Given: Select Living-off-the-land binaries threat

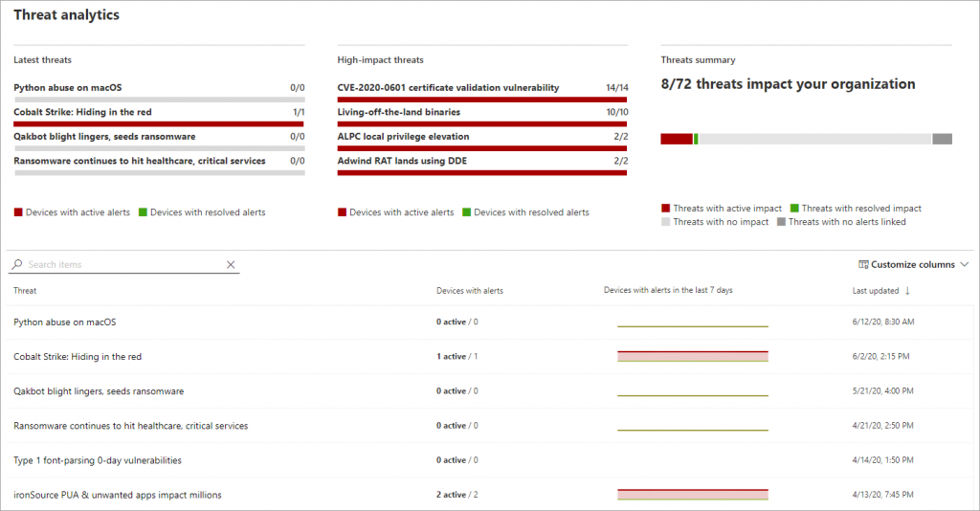Looking at the screenshot, I should (399, 112).
